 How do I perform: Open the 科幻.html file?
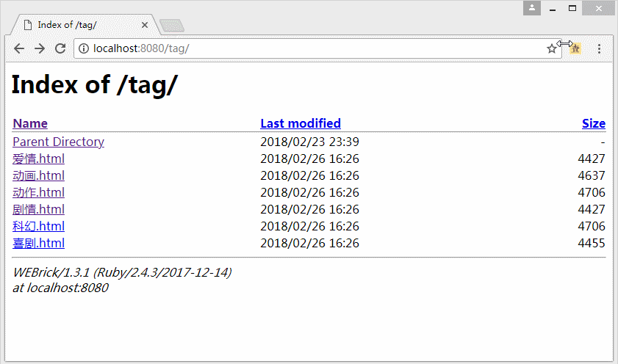39,226
